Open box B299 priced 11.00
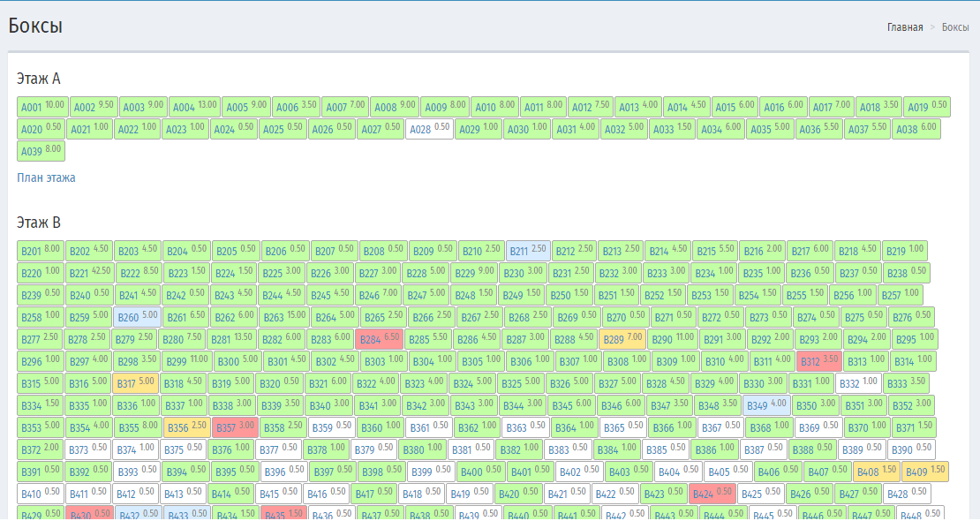Viewport: 980px width, 521px height. tap(187, 361)
